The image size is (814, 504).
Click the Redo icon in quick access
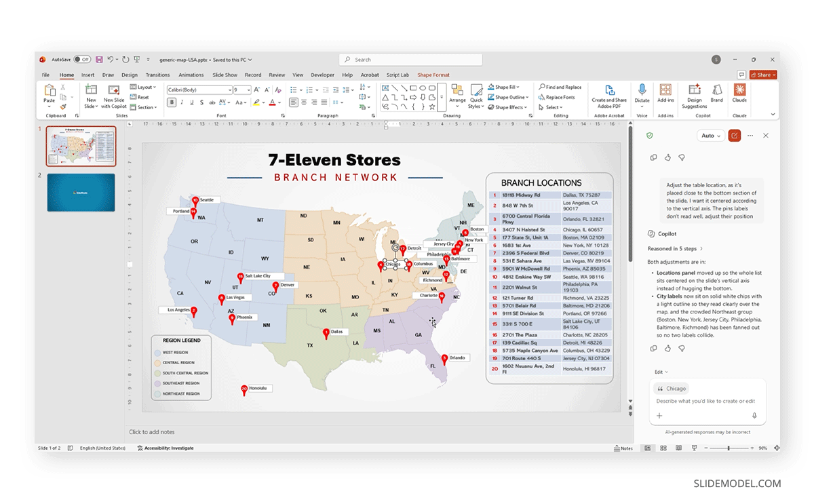pos(125,60)
